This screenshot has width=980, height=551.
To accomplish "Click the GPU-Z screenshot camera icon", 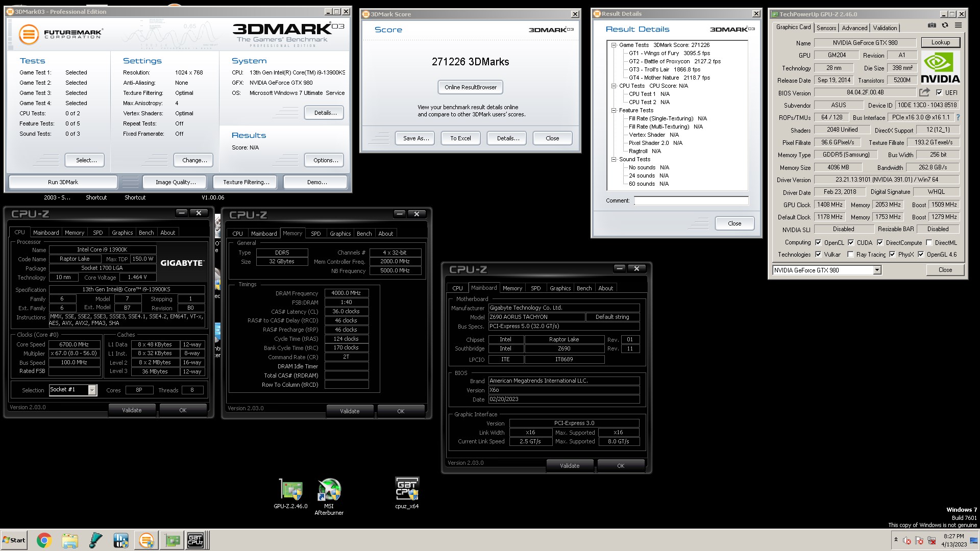I will point(932,26).
